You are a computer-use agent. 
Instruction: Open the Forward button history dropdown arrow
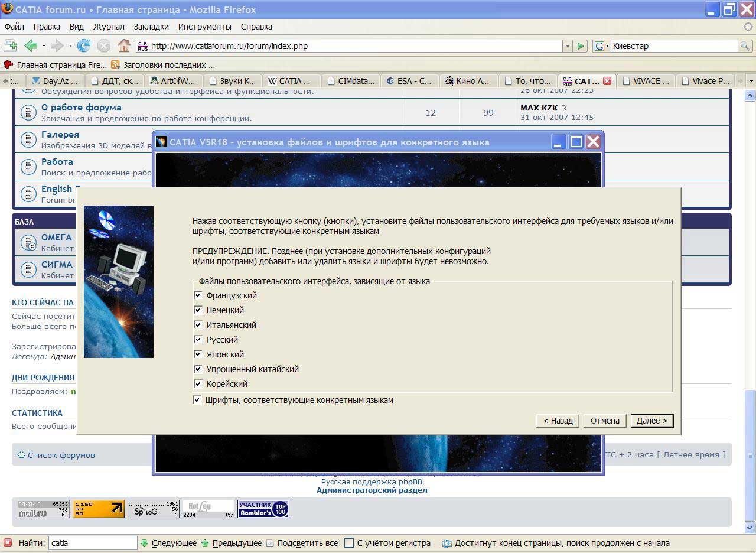point(70,46)
